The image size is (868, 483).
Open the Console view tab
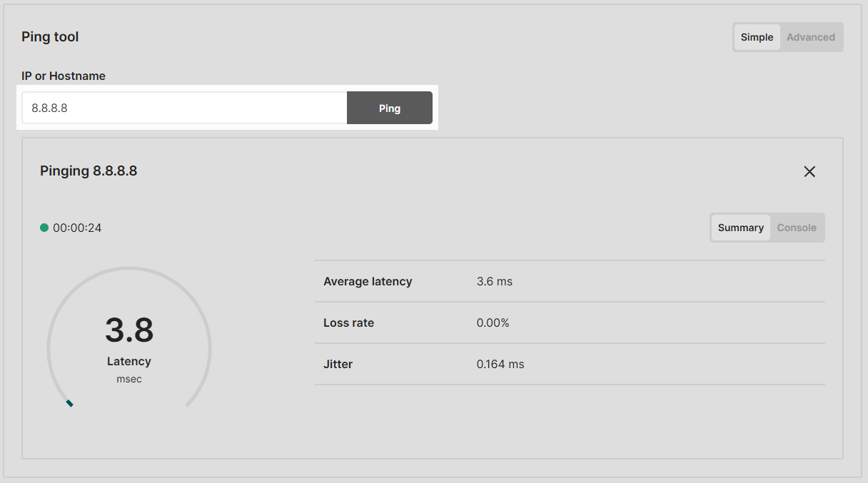click(796, 228)
